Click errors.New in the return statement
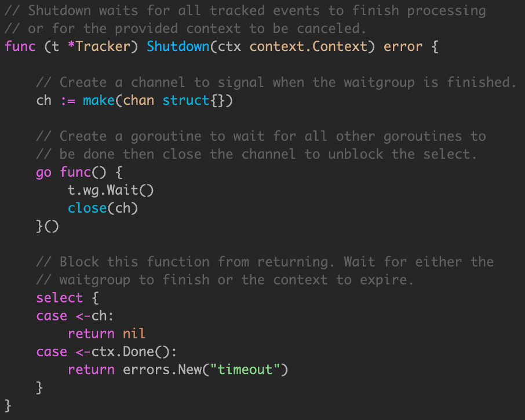This screenshot has width=525, height=420. [x=162, y=370]
